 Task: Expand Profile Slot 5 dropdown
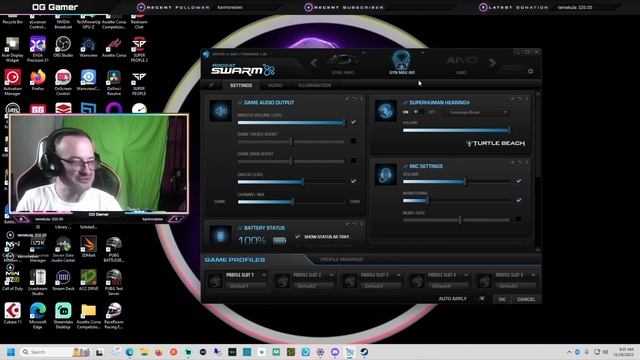tap(533, 275)
